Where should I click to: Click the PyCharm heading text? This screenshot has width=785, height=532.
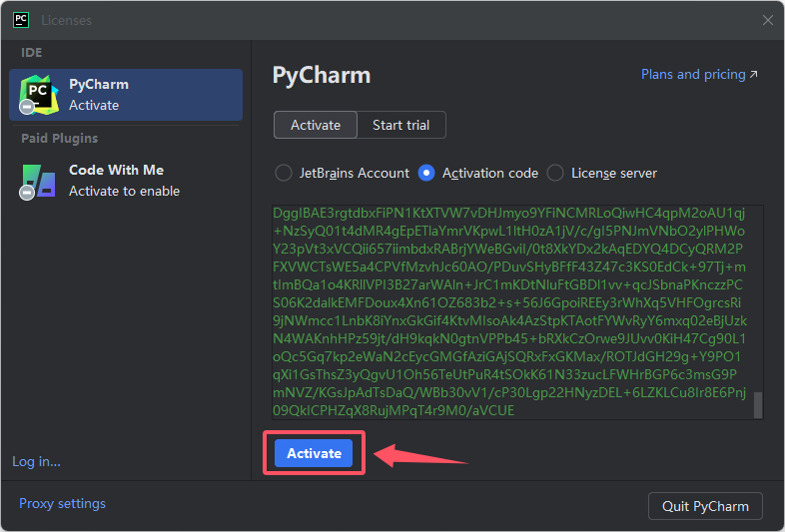click(x=322, y=76)
